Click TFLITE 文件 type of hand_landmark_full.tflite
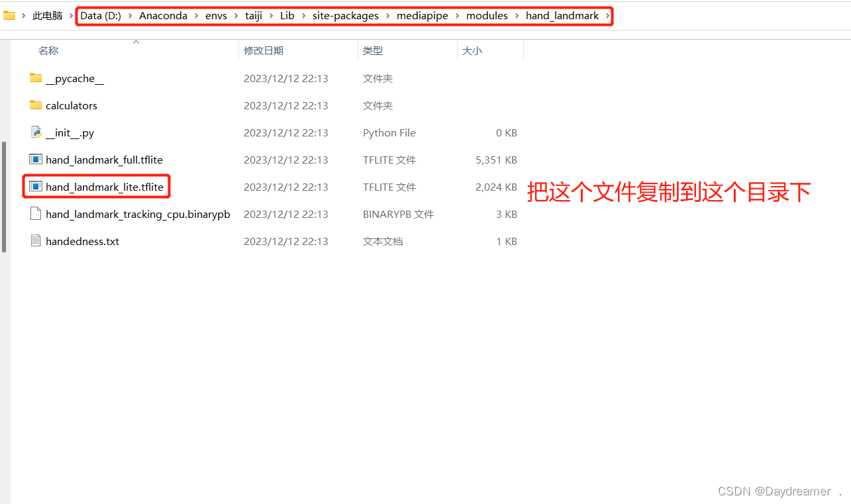851x504 pixels. pos(389,160)
